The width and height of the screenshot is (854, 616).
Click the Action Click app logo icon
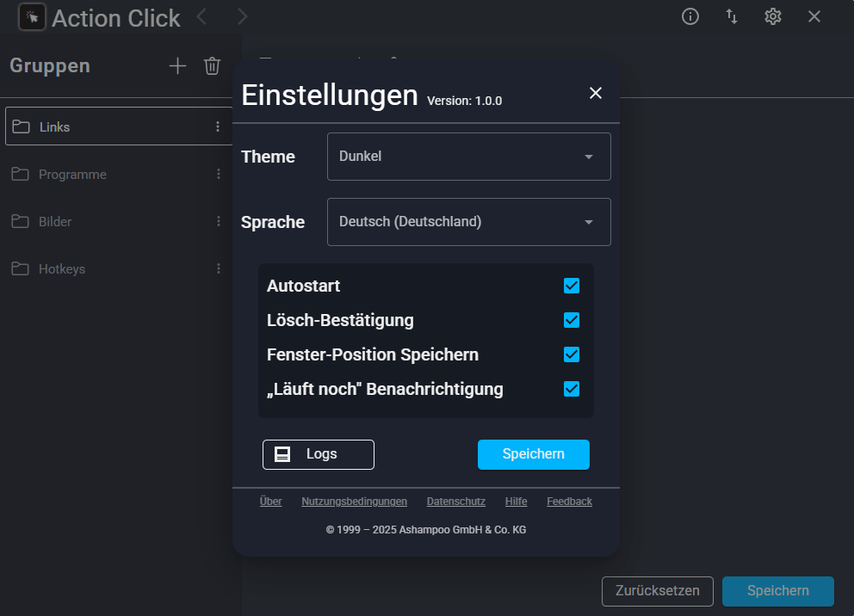coord(32,17)
